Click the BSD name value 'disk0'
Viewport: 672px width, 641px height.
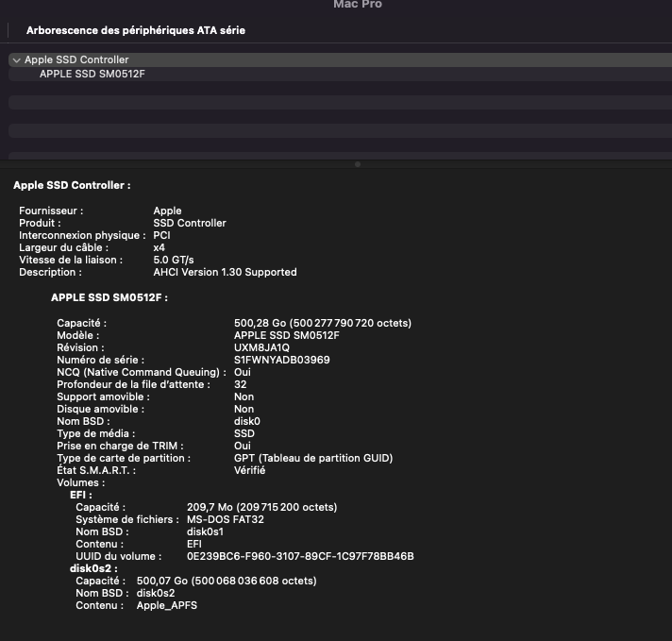[x=247, y=421]
